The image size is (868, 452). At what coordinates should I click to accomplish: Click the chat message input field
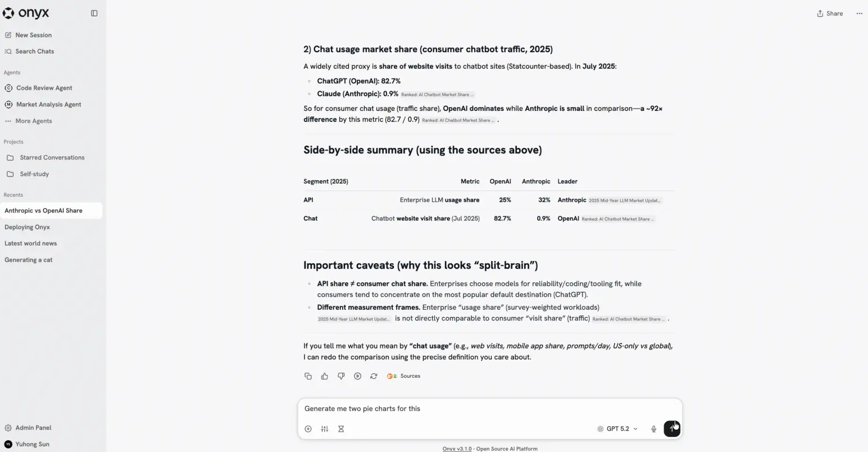click(489, 408)
